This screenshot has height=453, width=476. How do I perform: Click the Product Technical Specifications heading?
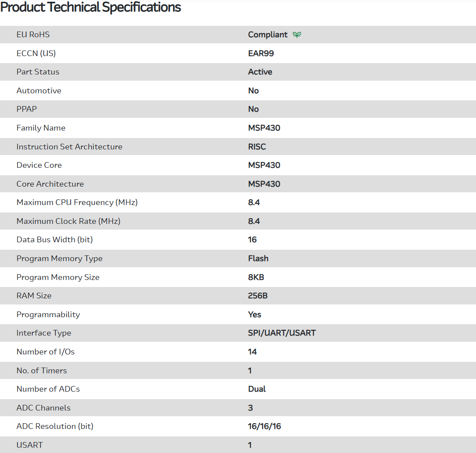[x=91, y=7]
